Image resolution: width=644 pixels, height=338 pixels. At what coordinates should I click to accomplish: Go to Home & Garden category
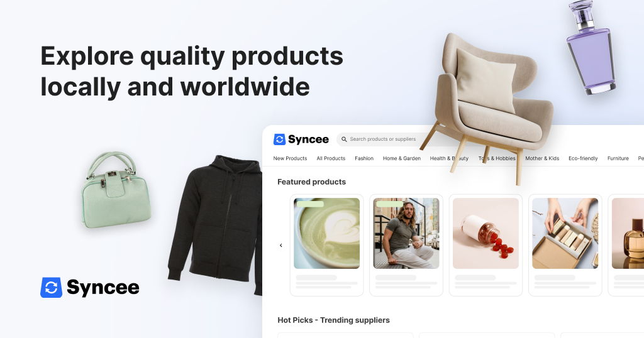point(402,158)
